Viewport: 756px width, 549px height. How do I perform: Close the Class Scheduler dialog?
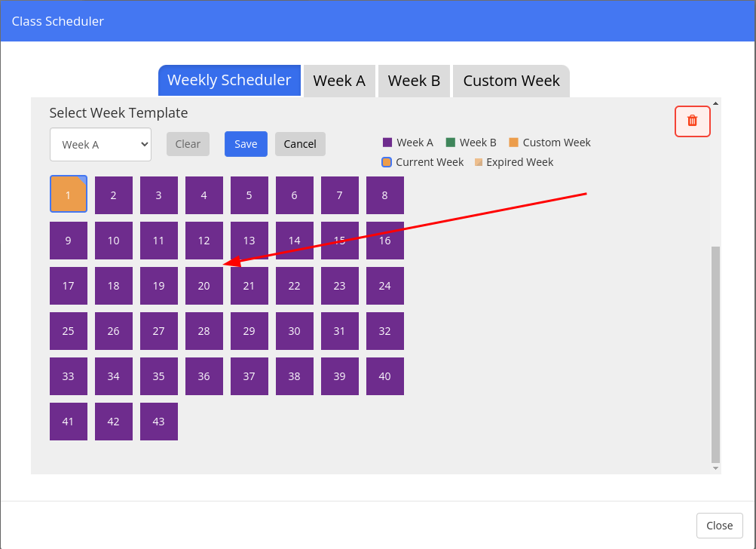[x=719, y=526]
